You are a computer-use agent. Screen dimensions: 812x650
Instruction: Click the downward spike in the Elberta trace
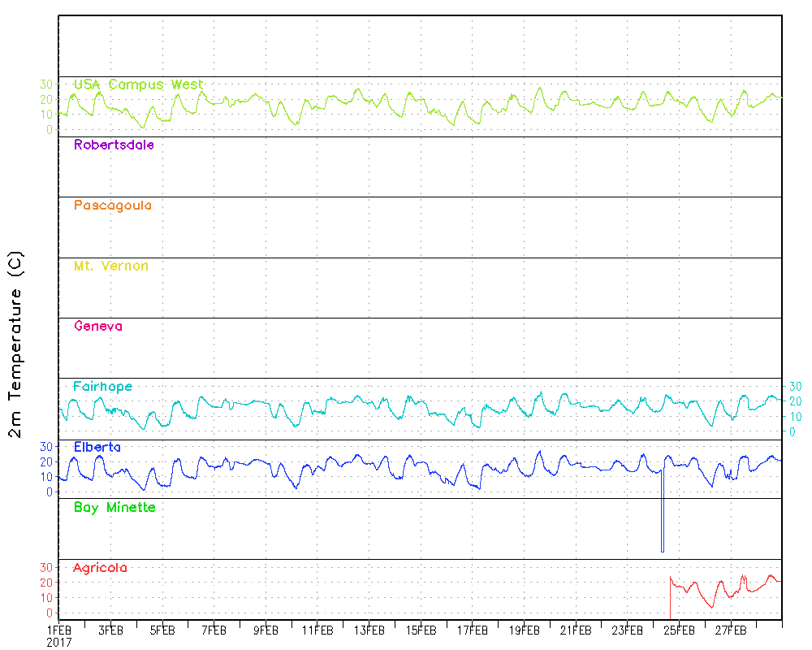[x=662, y=520]
